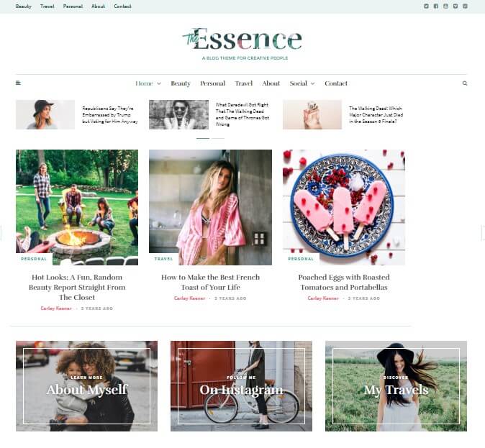This screenshot has height=448, width=485.
Task: Open the My Travels banner
Action: (x=396, y=386)
